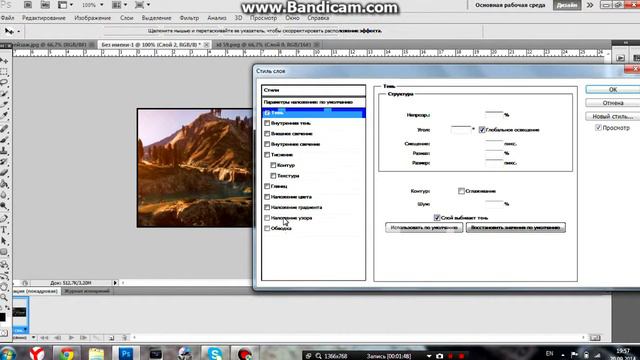640x360 pixels.
Task: Click Tween frames icon in Animation panel
Action: click(97, 338)
